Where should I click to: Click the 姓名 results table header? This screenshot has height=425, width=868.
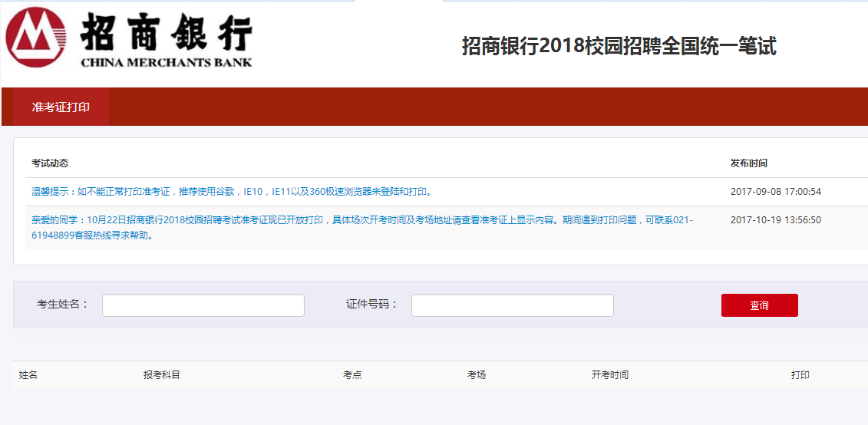[x=28, y=374]
